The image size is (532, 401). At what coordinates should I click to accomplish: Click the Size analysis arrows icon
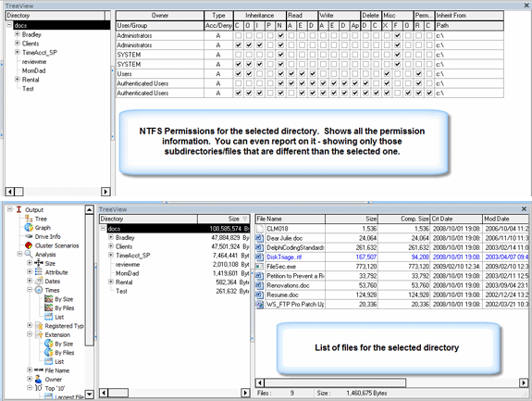(39, 263)
